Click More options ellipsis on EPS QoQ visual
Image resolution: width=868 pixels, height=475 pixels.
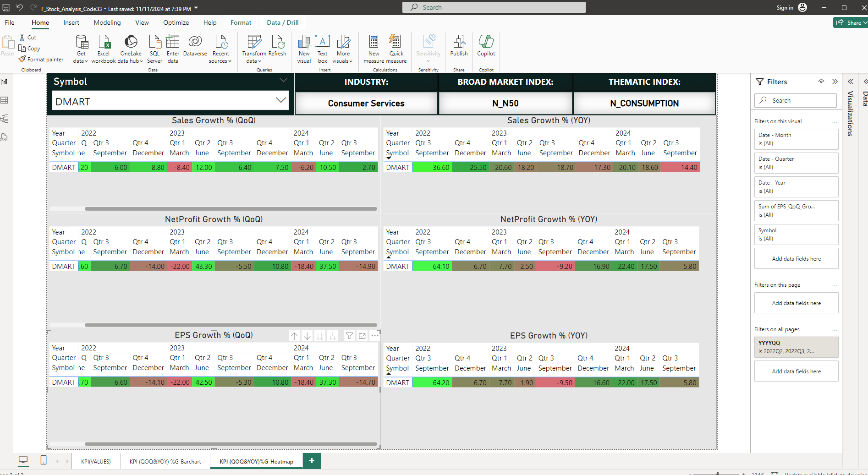click(x=375, y=336)
